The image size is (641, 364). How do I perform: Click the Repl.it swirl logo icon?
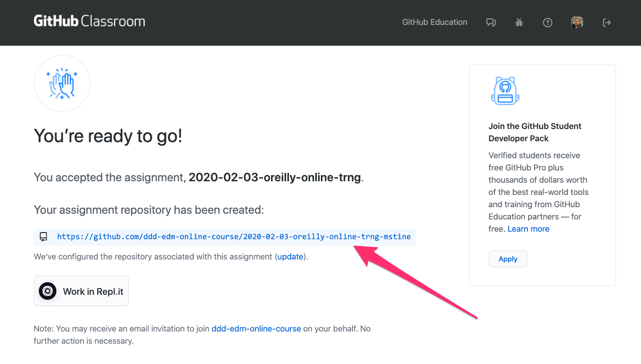(x=48, y=291)
